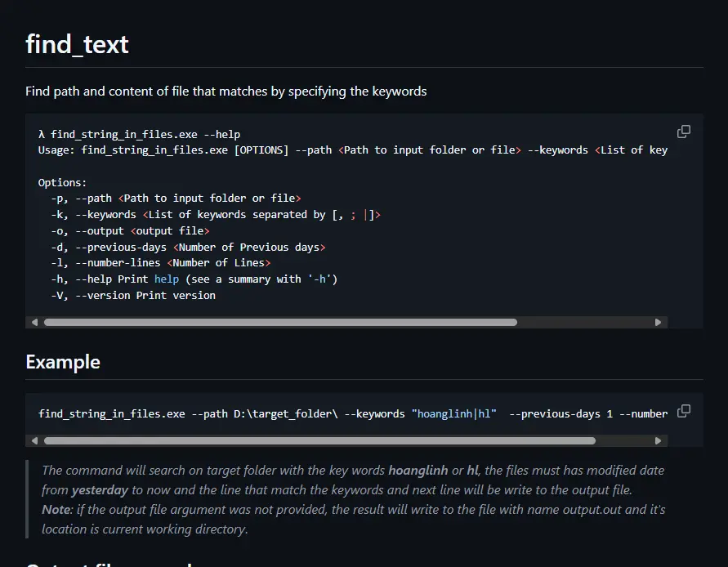728x567 pixels.
Task: Click the Example heading
Action: point(63,362)
